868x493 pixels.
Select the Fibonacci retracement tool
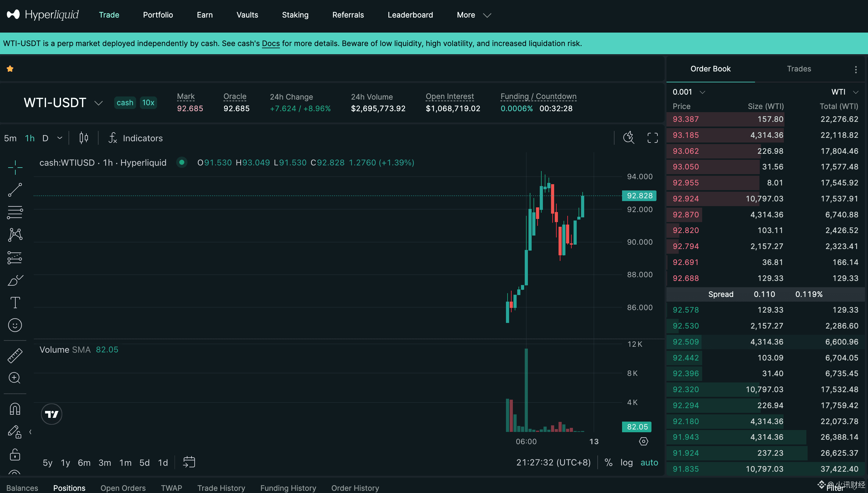click(15, 212)
